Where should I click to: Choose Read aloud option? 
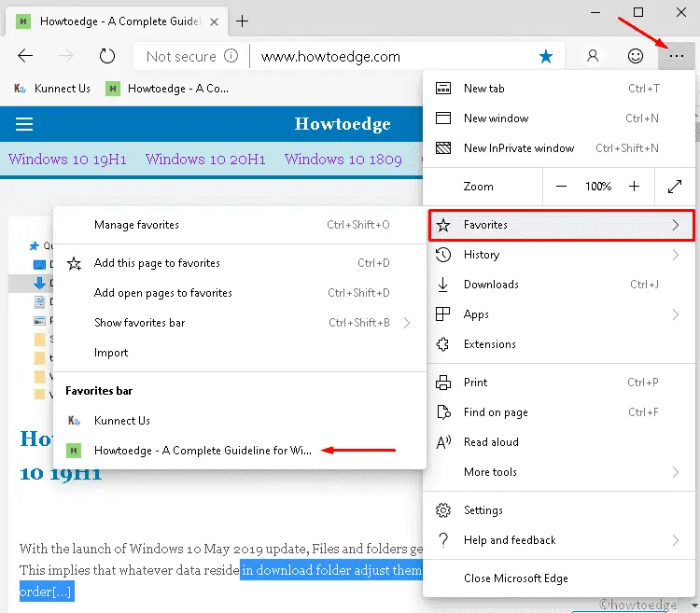[x=558, y=442]
